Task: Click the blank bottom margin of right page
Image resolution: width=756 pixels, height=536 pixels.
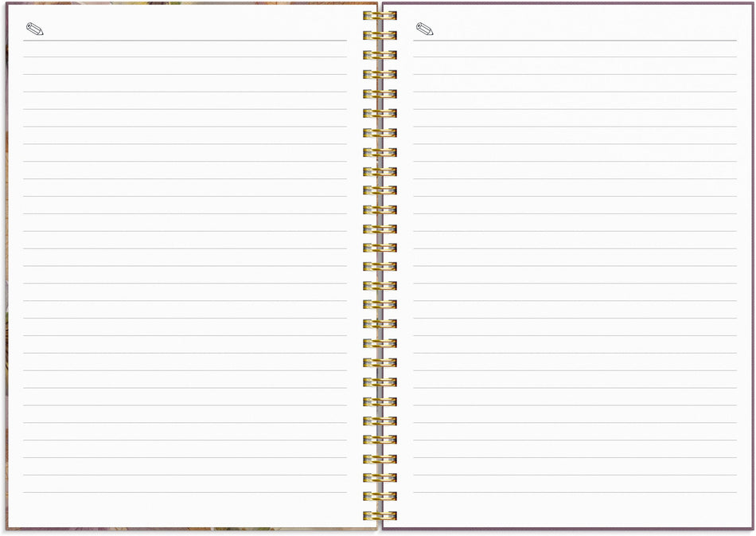Action: point(575,511)
